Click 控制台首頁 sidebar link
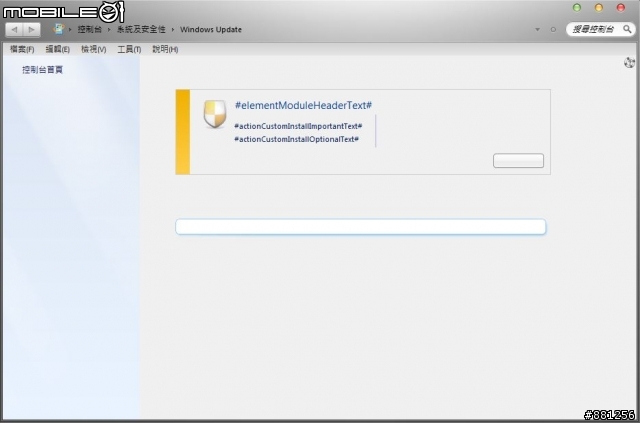The height and width of the screenshot is (423, 640). click(x=42, y=70)
